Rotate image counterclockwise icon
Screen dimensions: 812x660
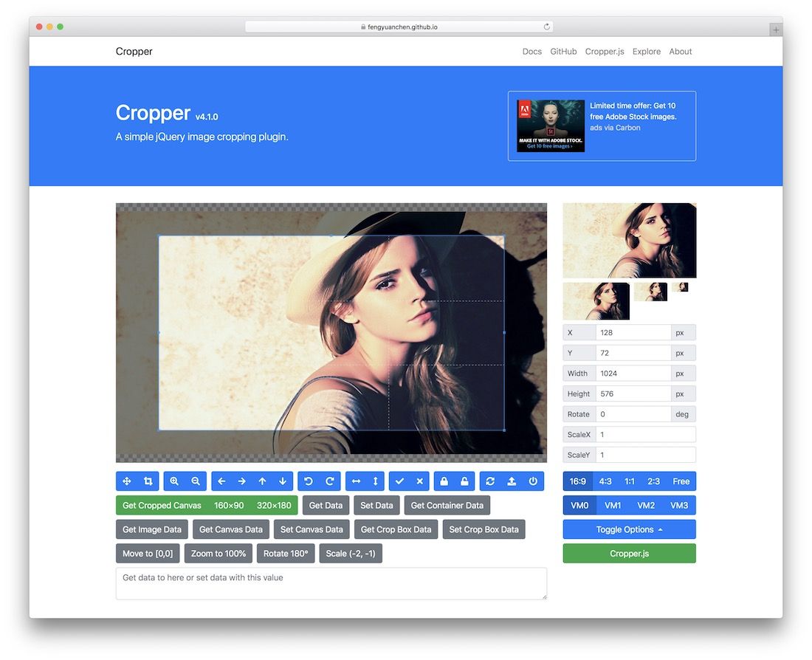coord(309,481)
